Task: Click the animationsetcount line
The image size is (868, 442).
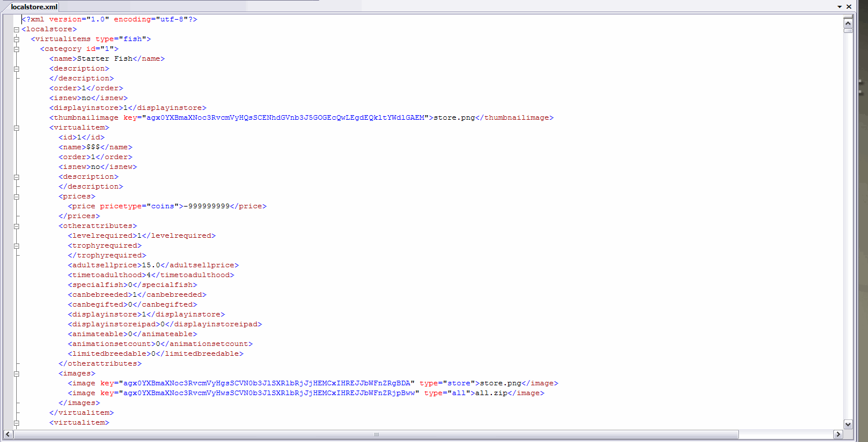Action: point(160,344)
